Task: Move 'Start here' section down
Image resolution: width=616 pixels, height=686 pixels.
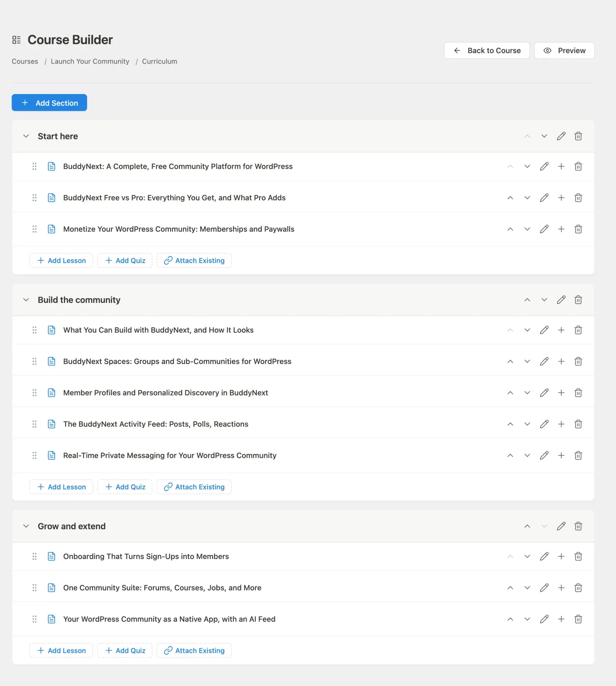Action: (544, 136)
